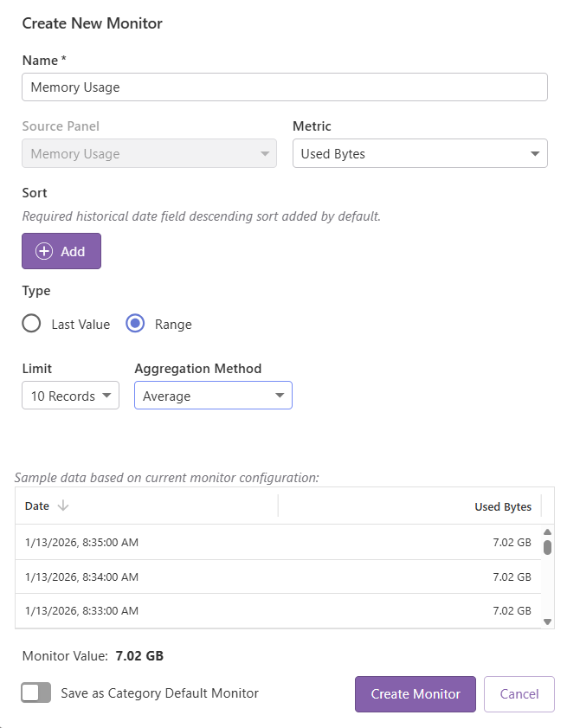Image resolution: width=567 pixels, height=728 pixels.
Task: Click the Limit dropdown arrow
Action: point(107,396)
